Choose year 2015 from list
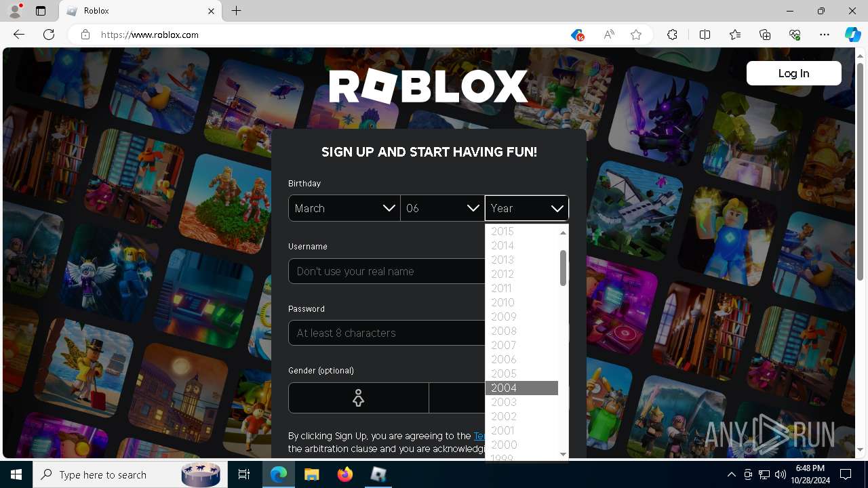This screenshot has width=868, height=488. tap(521, 231)
